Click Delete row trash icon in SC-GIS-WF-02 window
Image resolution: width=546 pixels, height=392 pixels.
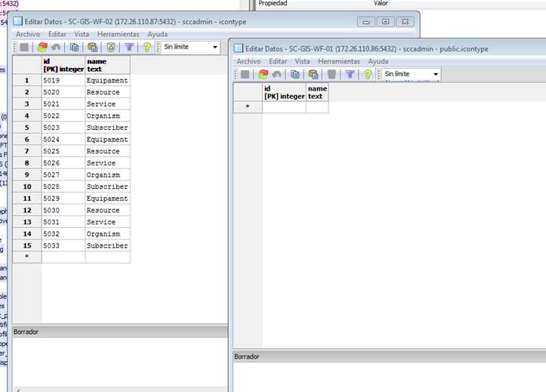click(x=110, y=47)
